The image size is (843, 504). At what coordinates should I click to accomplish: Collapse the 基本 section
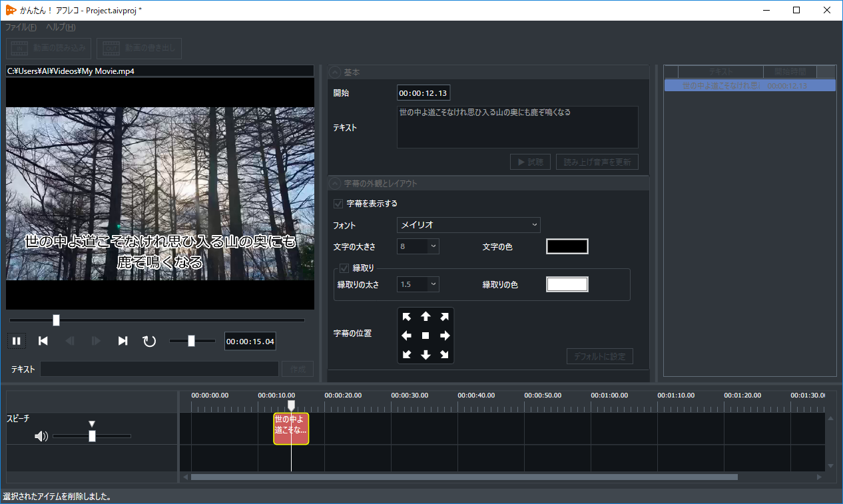[x=335, y=72]
